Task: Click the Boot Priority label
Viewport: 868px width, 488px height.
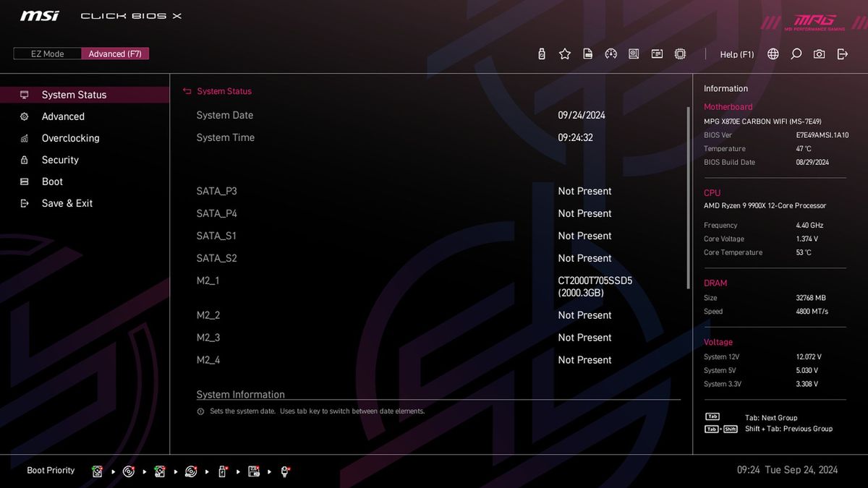Action: [x=51, y=471]
